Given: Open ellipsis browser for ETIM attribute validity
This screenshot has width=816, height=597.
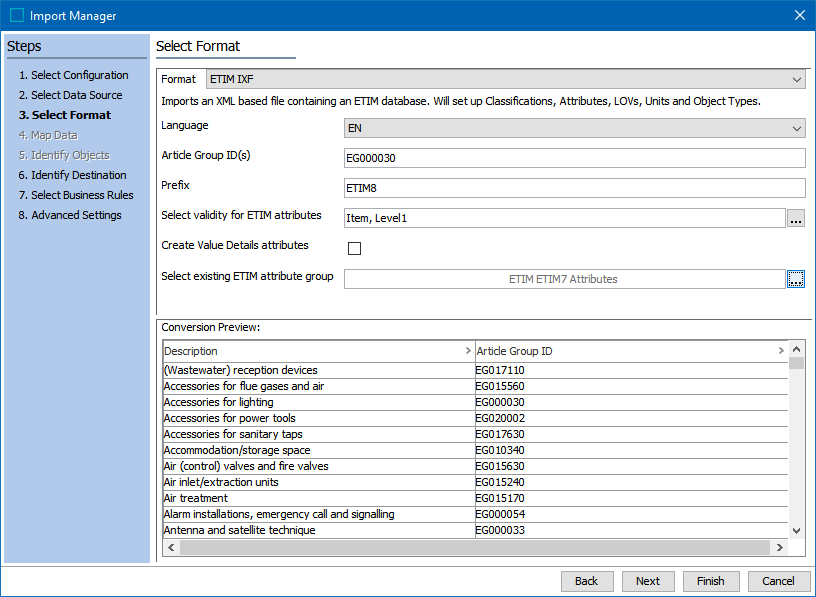Looking at the screenshot, I should [795, 219].
